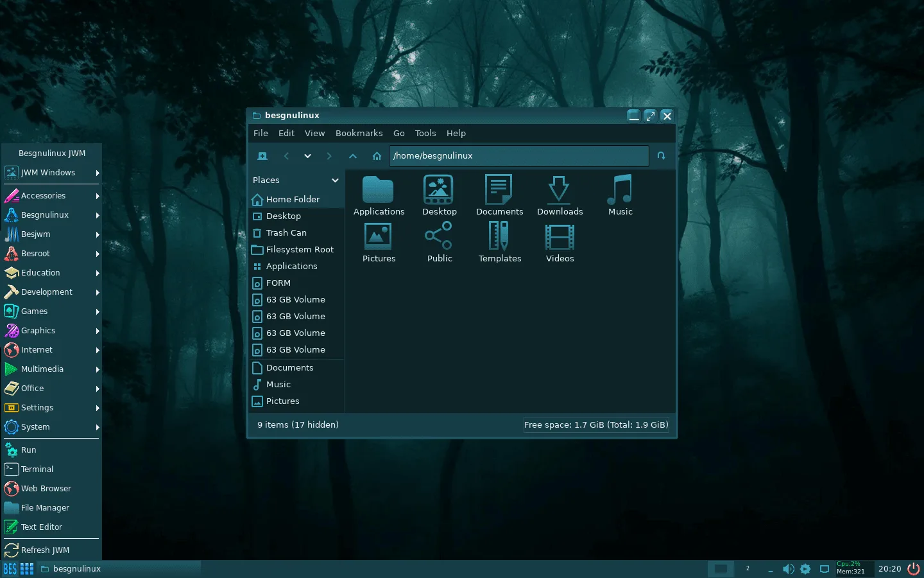Viewport: 924px width, 578px height.
Task: Open the navigation history dropdown arrow
Action: tap(307, 156)
